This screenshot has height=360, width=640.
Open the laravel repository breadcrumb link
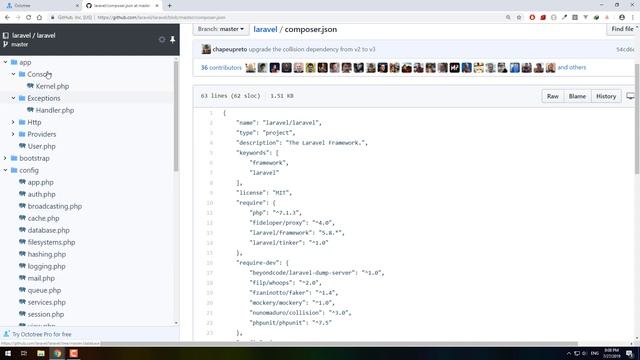(265, 29)
